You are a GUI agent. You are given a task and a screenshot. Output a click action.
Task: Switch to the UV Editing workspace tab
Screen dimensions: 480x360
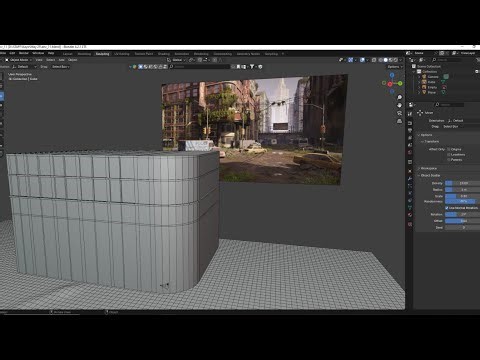click(122, 54)
